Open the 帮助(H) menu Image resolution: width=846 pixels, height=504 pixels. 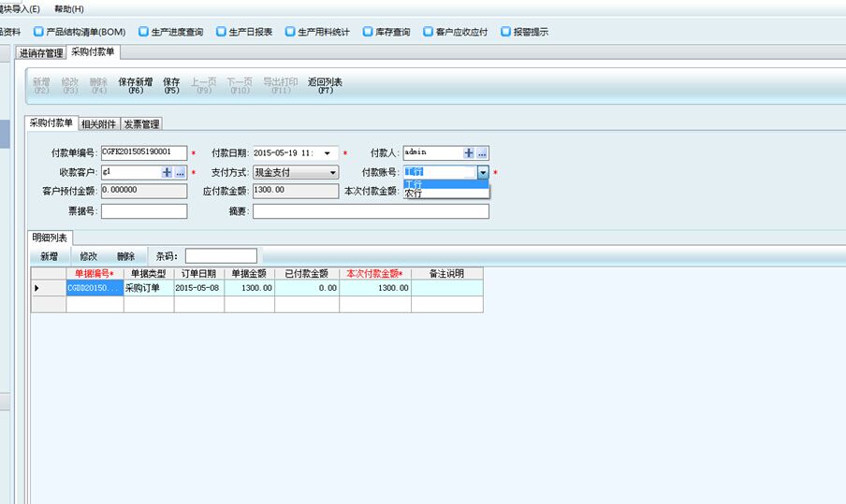(69, 8)
